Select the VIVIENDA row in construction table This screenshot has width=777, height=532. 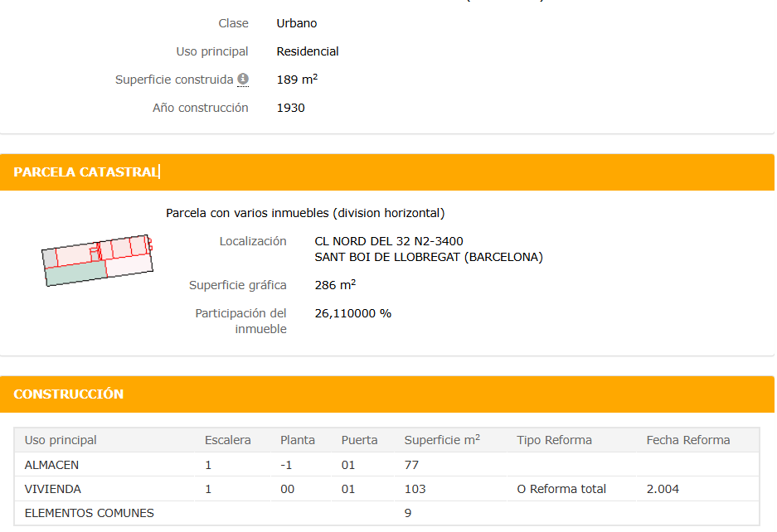(x=386, y=489)
